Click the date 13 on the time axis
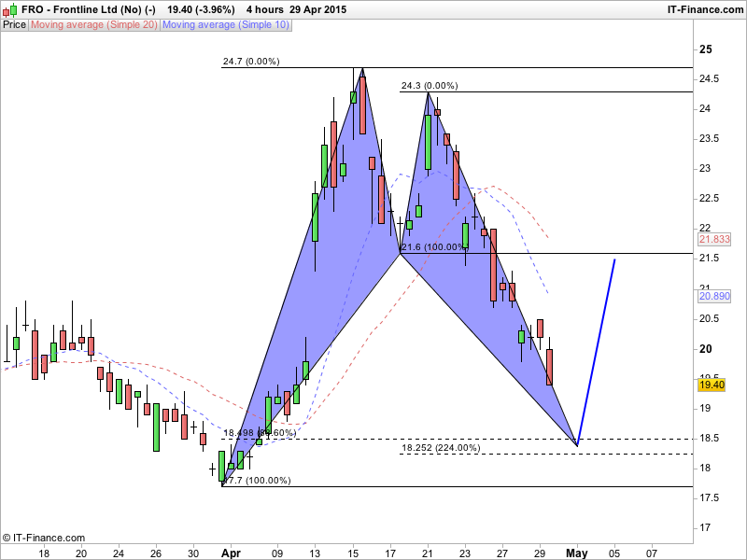The height and width of the screenshot is (560, 747). tap(315, 553)
